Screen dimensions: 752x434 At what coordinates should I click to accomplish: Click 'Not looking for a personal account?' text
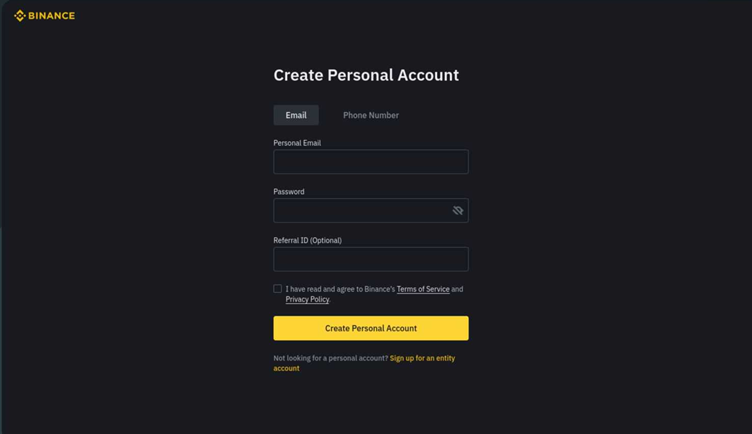330,358
